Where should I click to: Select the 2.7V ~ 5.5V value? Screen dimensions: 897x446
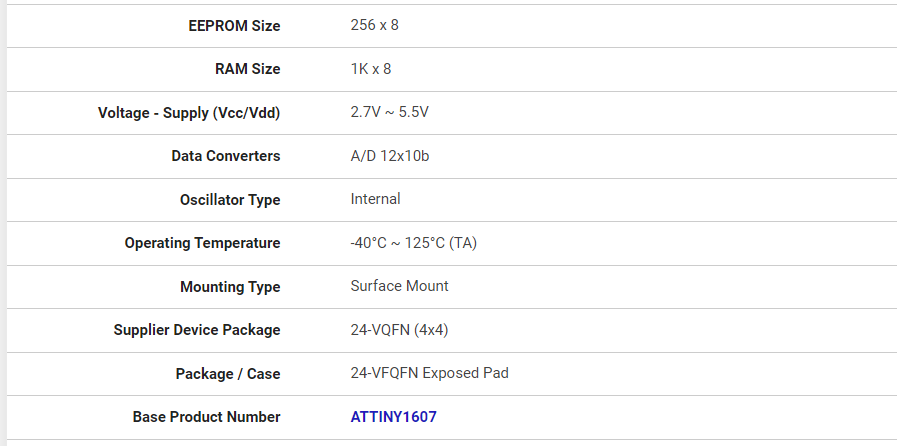tap(389, 113)
